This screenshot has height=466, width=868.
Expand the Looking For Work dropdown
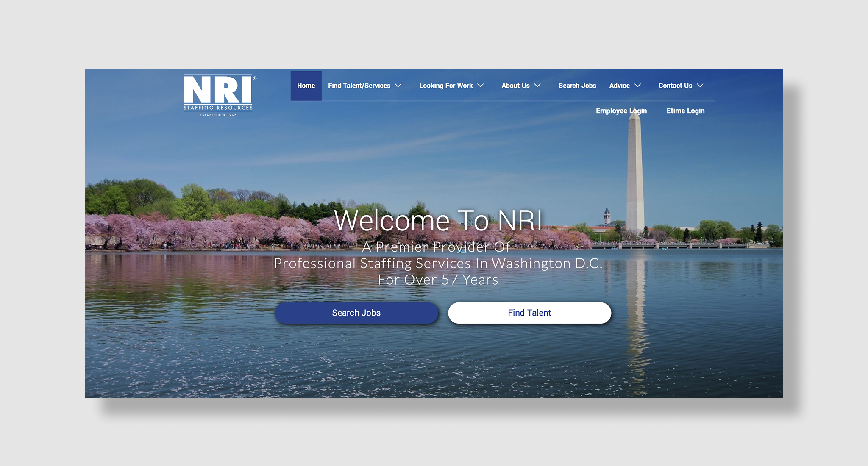coord(445,86)
